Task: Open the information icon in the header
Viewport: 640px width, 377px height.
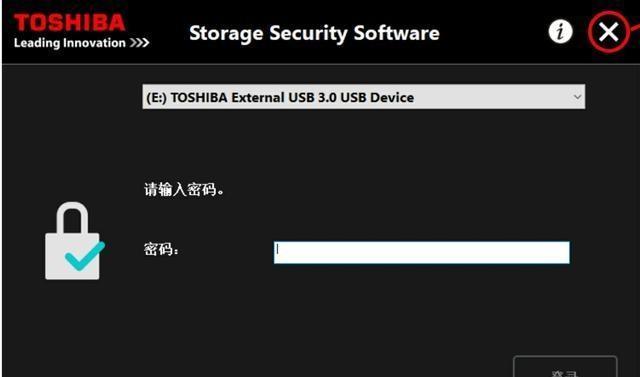Action: (560, 31)
